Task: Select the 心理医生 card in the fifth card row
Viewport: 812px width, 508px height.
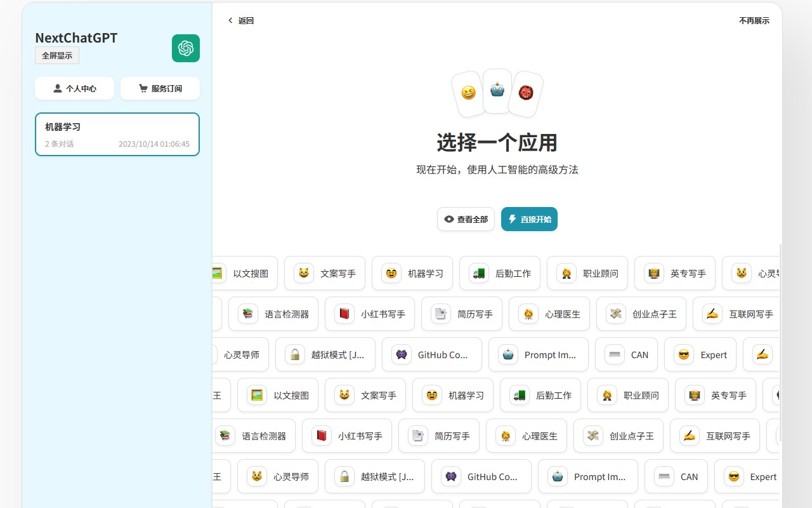Action: click(x=527, y=436)
